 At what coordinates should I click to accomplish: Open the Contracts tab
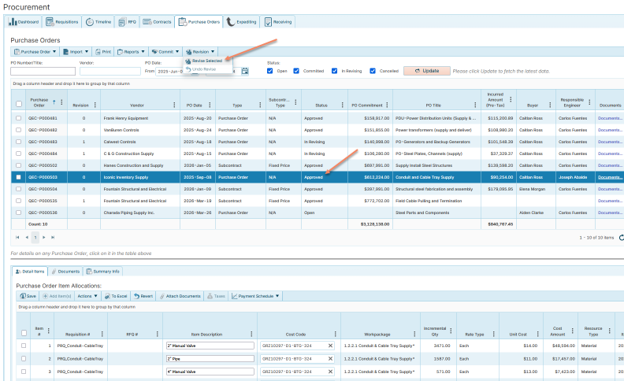[x=157, y=22]
